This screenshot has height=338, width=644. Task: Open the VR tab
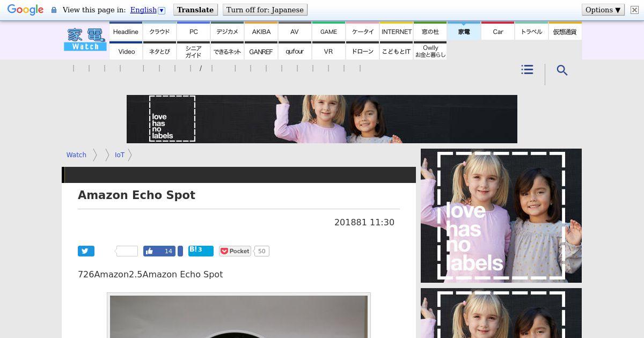(328, 51)
